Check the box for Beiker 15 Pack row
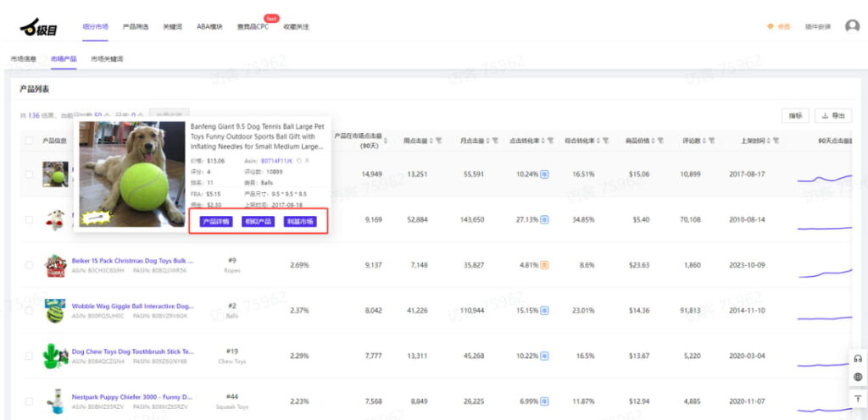The height and width of the screenshot is (420, 868). 29,266
